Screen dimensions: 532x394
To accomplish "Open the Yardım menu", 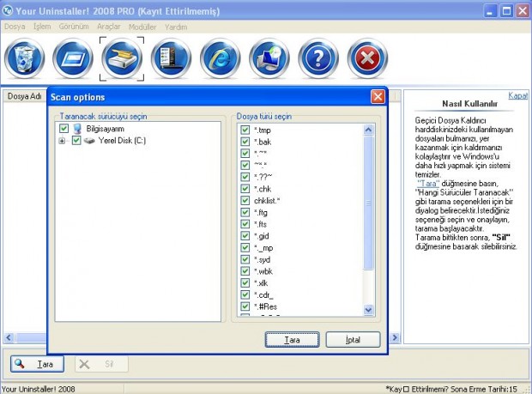I will point(176,27).
